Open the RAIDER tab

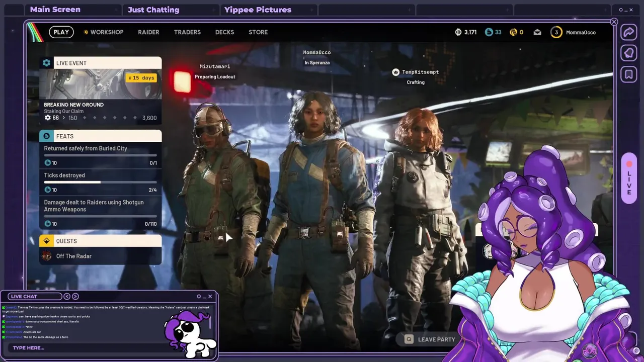148,32
